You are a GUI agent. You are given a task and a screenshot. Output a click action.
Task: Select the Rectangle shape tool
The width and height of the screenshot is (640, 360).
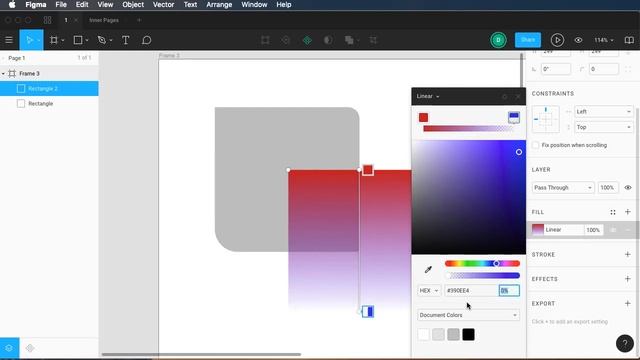tap(78, 40)
